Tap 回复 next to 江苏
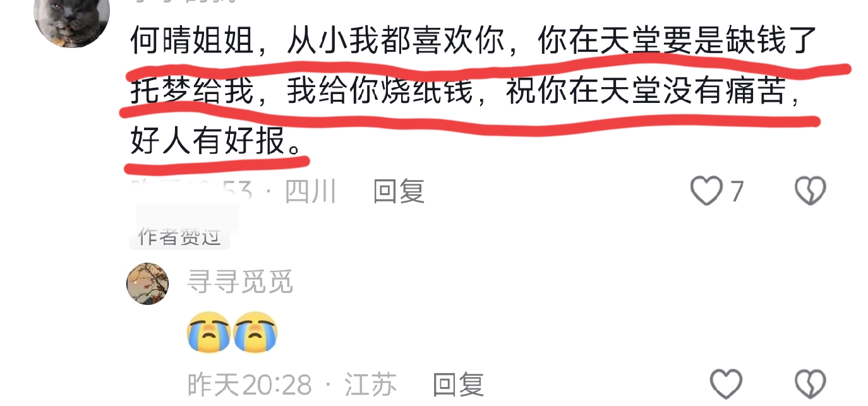Viewport: 868px width, 406px height. (458, 384)
